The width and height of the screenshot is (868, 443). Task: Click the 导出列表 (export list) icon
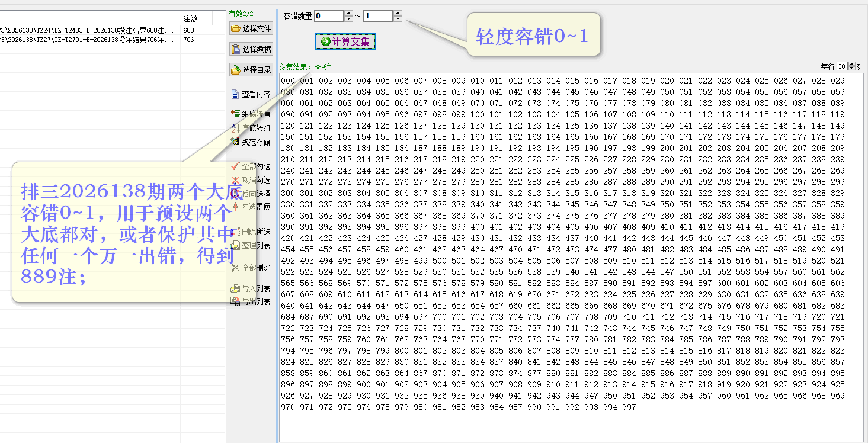(x=235, y=301)
